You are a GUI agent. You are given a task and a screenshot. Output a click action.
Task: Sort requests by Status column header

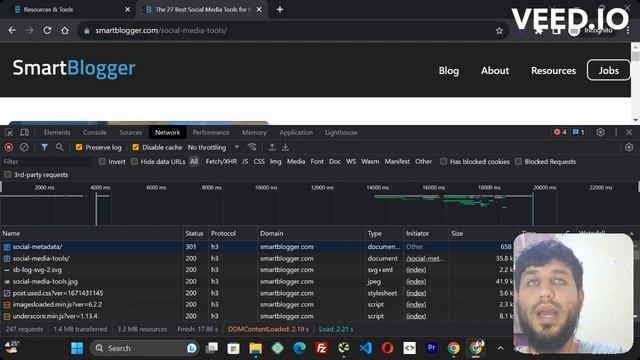(x=194, y=233)
